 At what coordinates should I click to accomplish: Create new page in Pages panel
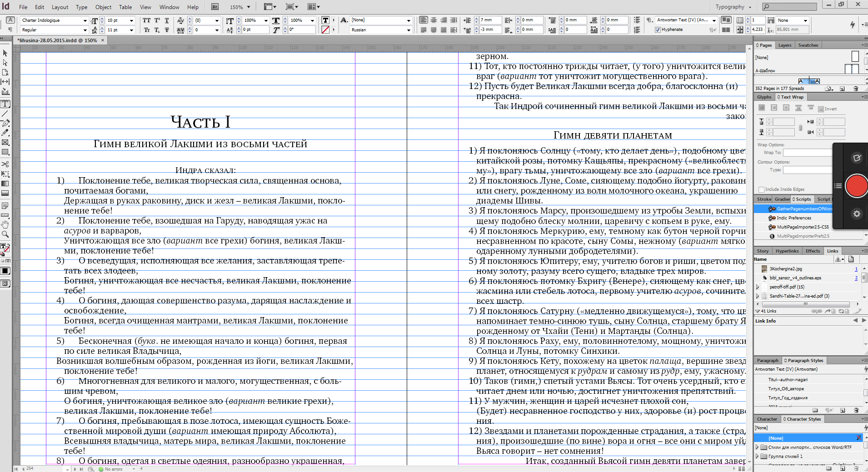click(x=842, y=89)
